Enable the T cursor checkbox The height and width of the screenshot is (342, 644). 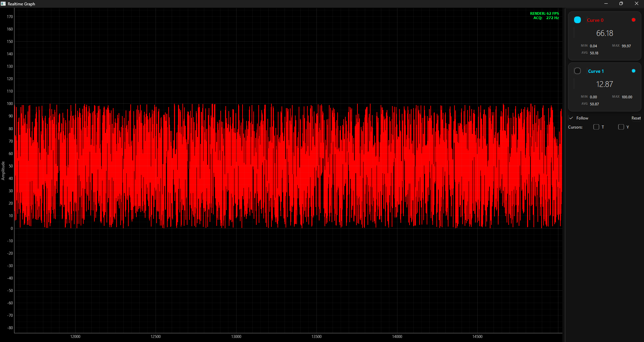click(x=596, y=127)
